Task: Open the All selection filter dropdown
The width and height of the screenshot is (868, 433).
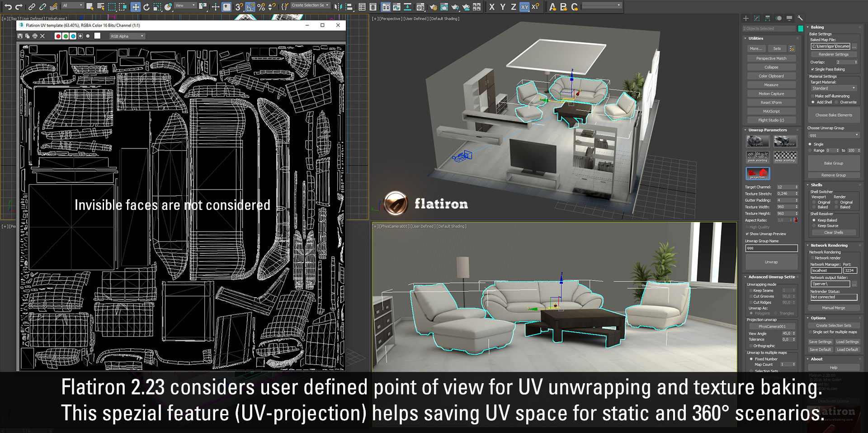Action: 73,5
